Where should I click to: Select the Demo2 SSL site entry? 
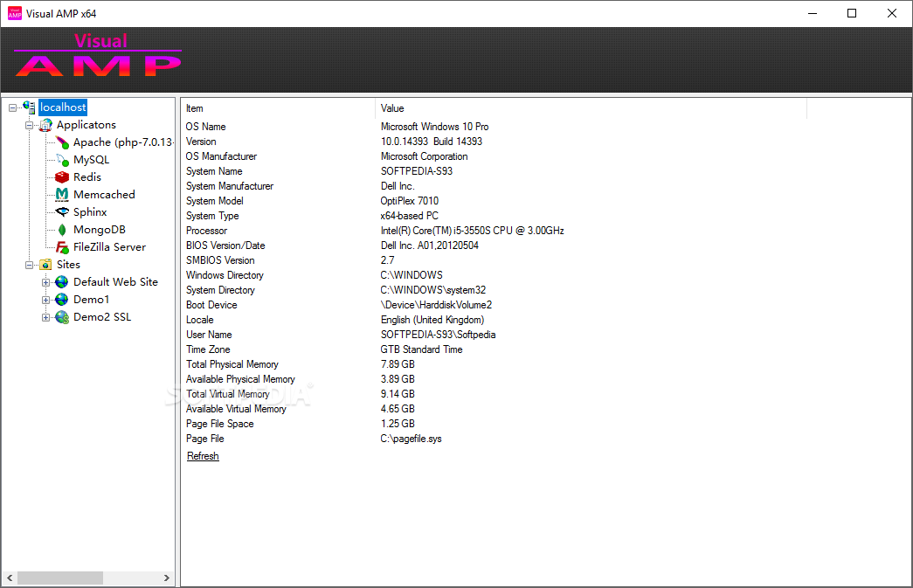[x=102, y=316]
